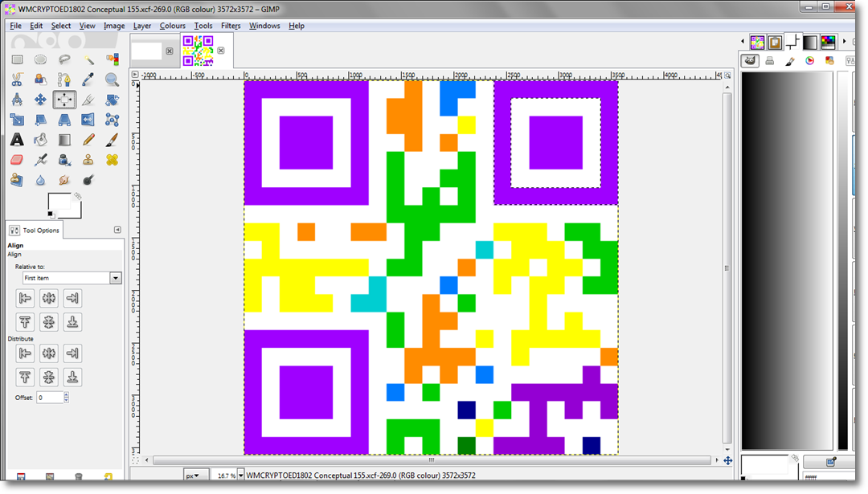Open the File menu
Viewport: 868px width, 494px height.
pos(15,26)
